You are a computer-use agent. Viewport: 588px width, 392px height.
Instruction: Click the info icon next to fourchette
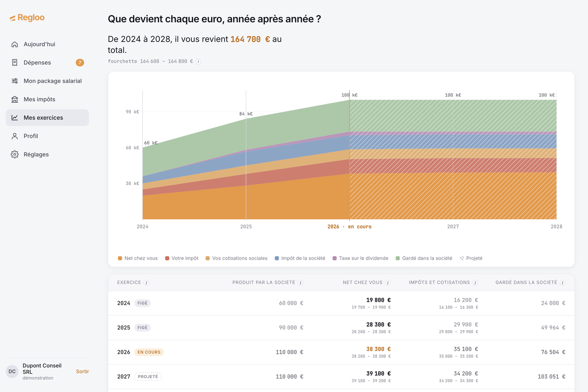tap(198, 61)
